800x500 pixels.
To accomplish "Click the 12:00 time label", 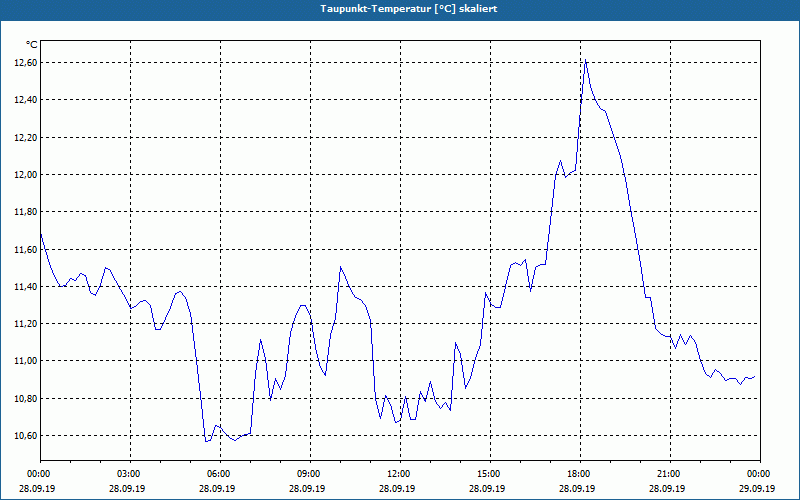I will 400,474.
